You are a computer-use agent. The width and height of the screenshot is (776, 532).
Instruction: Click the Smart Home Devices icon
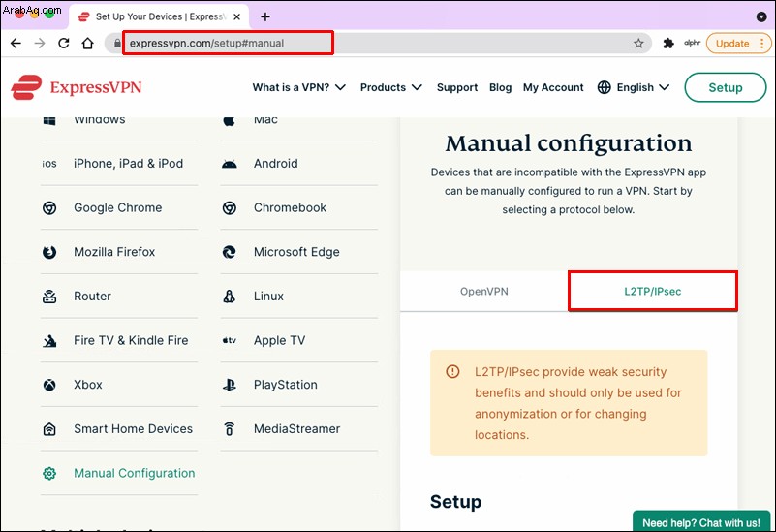[49, 429]
